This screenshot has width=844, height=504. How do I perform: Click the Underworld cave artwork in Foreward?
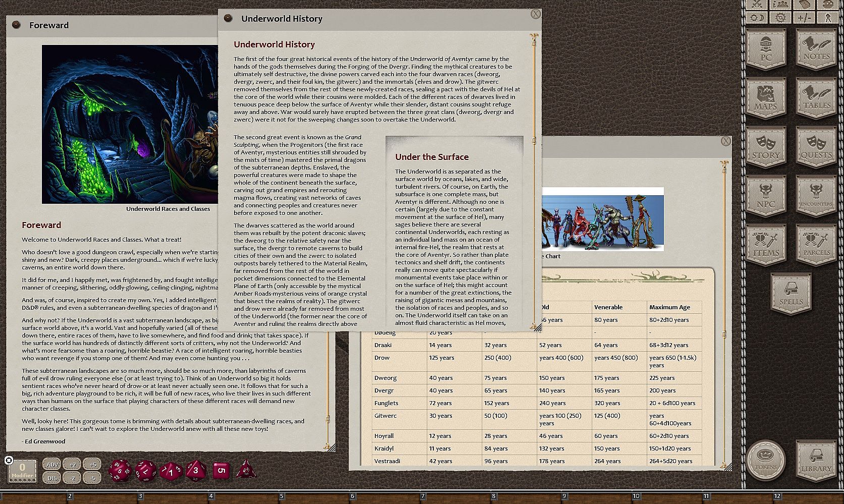(x=130, y=124)
